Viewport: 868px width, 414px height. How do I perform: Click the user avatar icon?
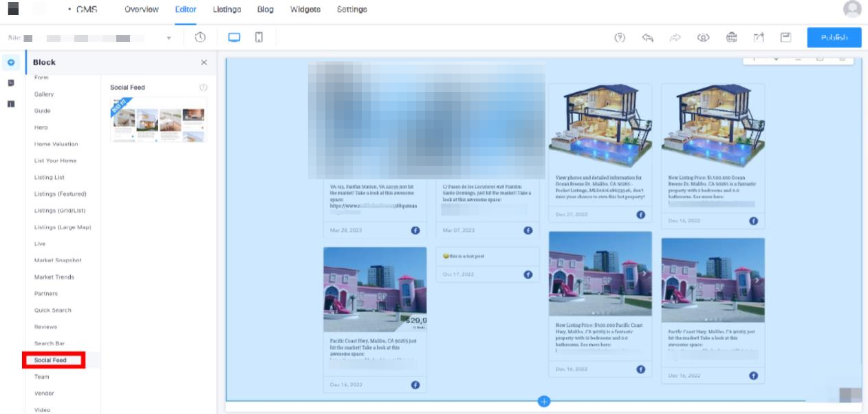click(x=851, y=9)
